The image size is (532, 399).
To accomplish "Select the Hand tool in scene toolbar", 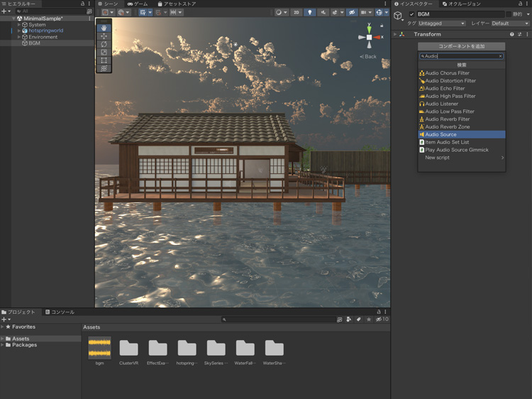I will [x=104, y=28].
